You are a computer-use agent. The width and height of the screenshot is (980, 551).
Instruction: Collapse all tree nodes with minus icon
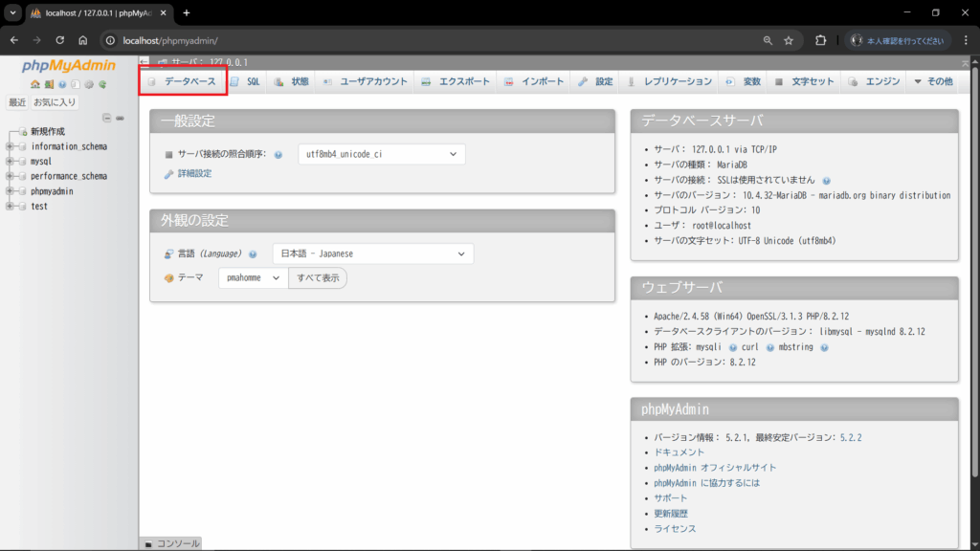[107, 118]
